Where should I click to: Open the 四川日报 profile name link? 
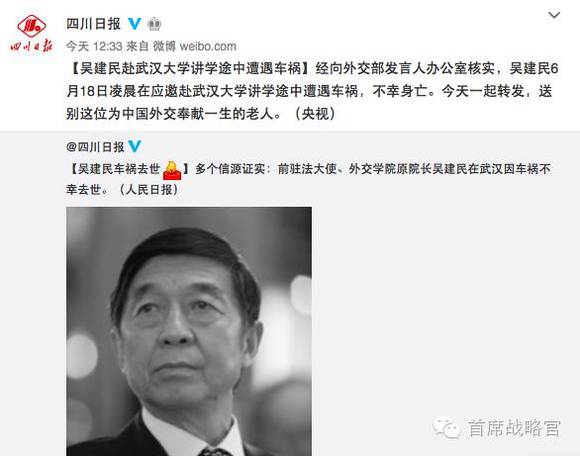94,24
